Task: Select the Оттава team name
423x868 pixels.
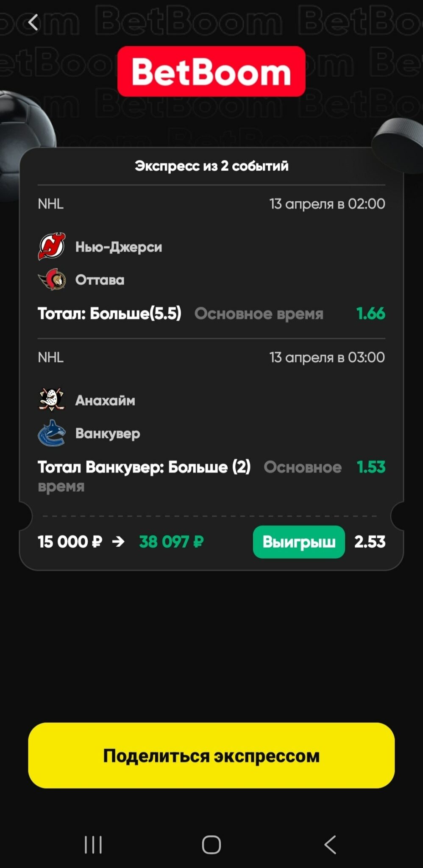Action: [x=100, y=280]
